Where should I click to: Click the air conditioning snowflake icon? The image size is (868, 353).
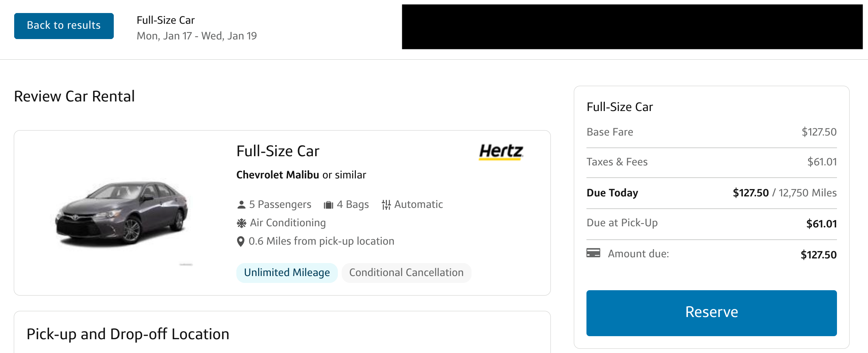(x=241, y=223)
